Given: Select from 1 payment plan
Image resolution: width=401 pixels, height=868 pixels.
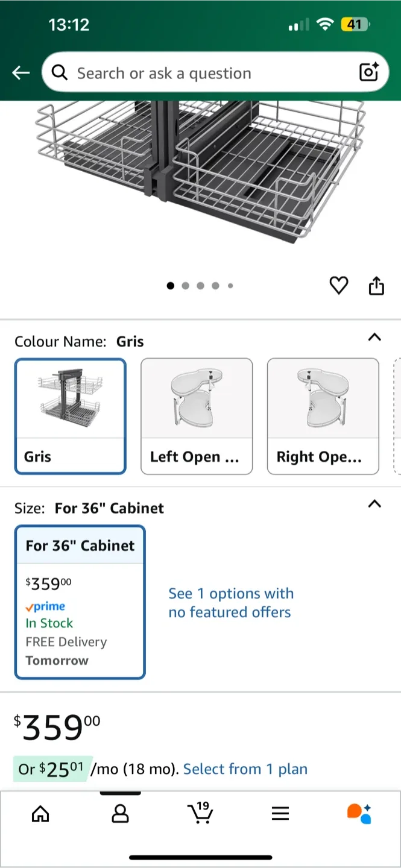Looking at the screenshot, I should 245,769.
